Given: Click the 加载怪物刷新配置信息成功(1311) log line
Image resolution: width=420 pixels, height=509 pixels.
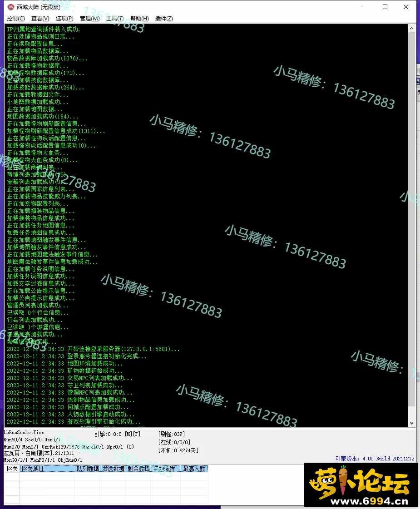Looking at the screenshot, I should point(56,131).
